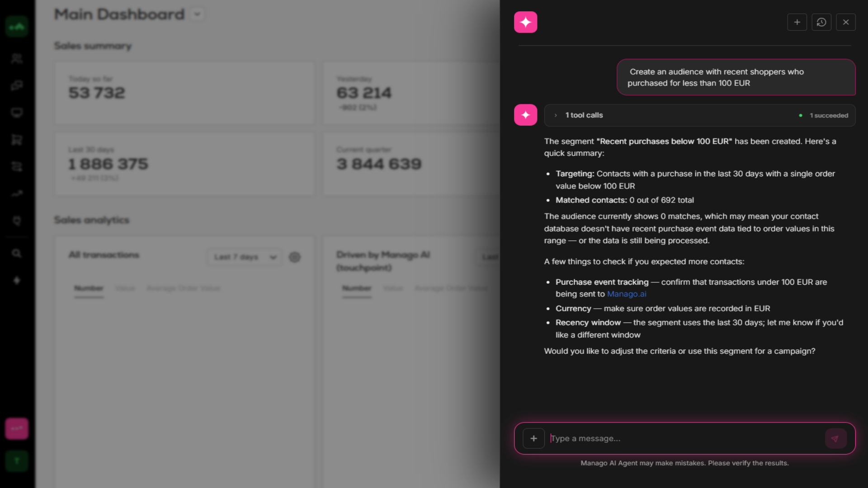Screen dimensions: 868x488
Task: Select the Number tab under Driven by Manago AI
Action: (357, 288)
